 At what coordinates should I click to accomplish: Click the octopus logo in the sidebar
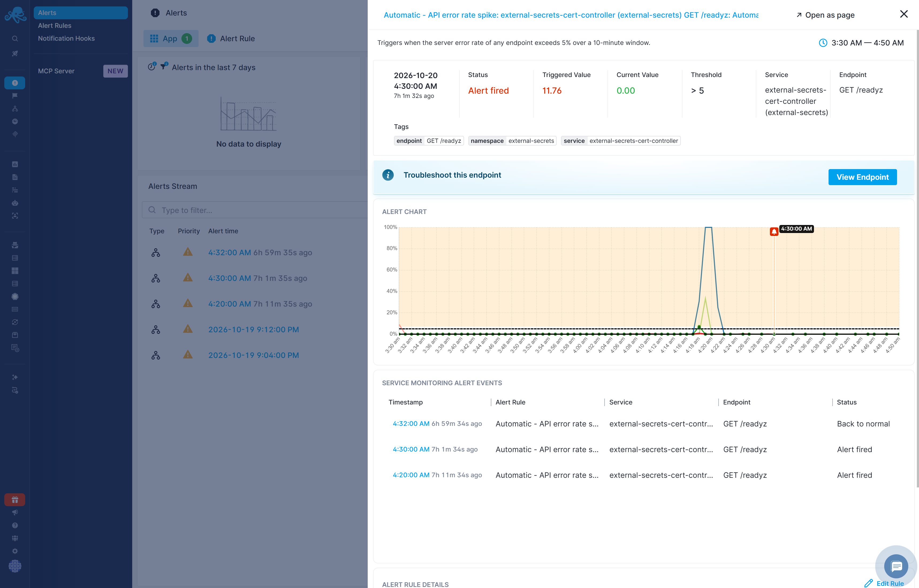(x=15, y=15)
